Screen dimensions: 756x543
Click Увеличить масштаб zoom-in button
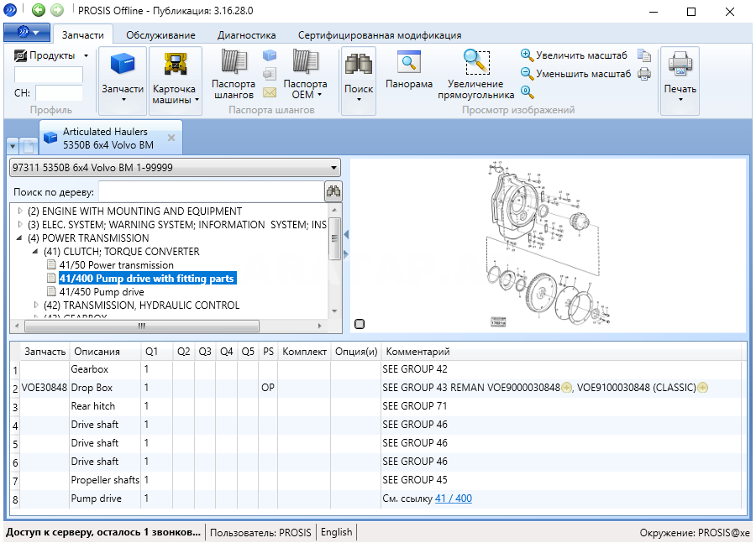point(575,55)
